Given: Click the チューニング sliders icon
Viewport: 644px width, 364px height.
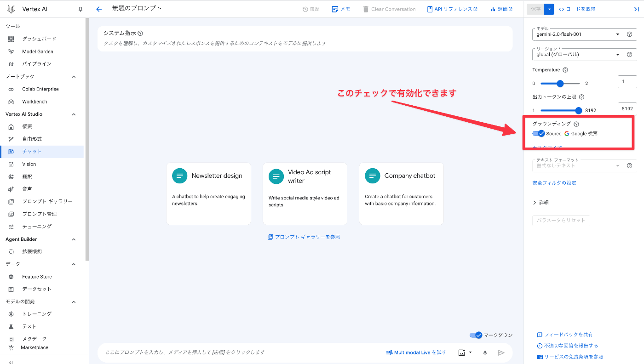Looking at the screenshot, I should (11, 227).
